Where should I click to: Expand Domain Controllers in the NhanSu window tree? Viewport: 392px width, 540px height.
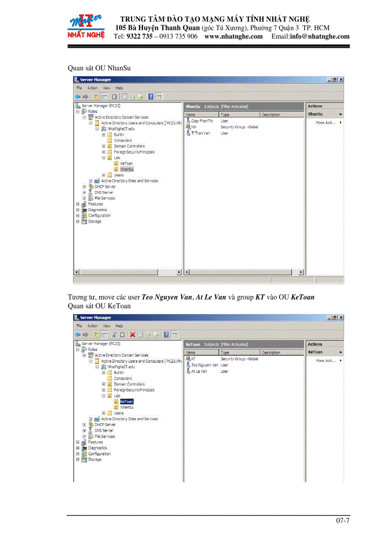click(103, 146)
